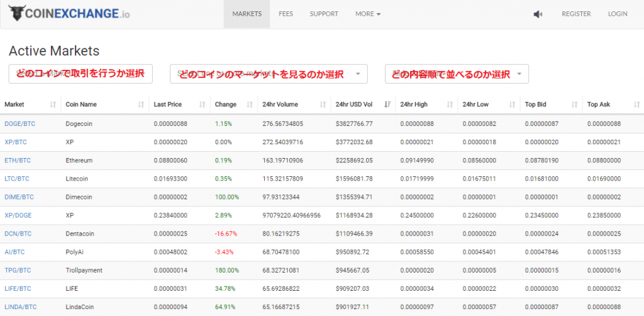Open the SUPPORT page

click(x=324, y=14)
